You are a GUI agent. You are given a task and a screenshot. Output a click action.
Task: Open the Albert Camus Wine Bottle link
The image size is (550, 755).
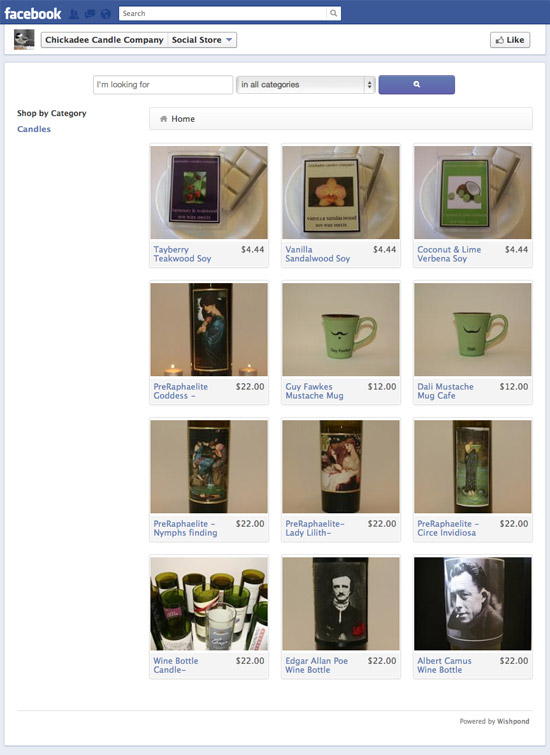coord(445,665)
